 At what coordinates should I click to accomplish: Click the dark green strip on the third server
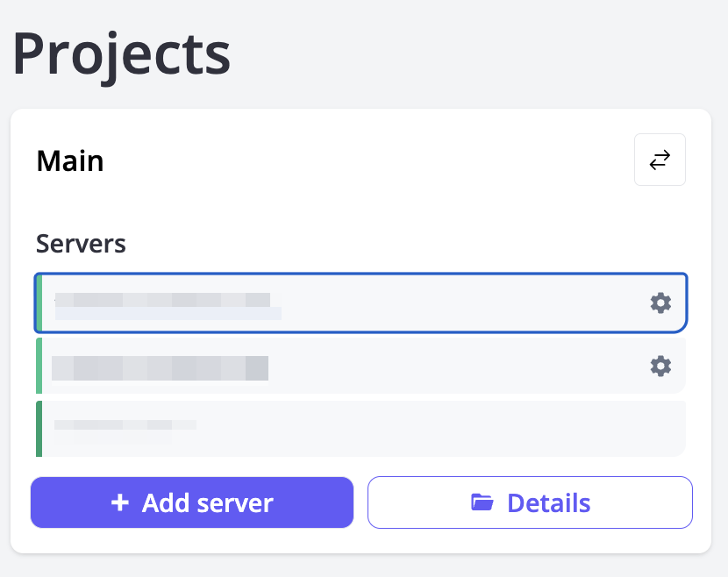pyautogui.click(x=39, y=428)
